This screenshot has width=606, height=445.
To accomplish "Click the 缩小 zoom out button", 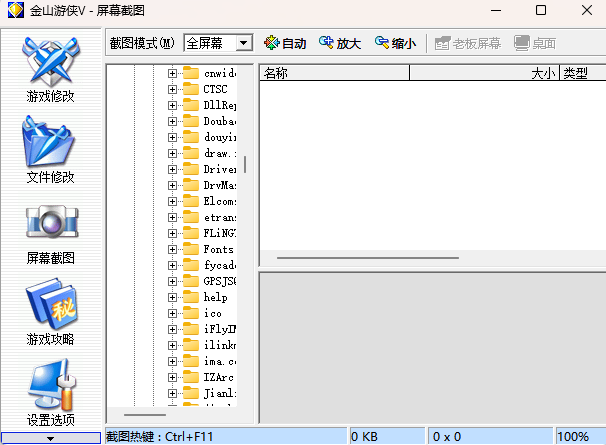I will click(395, 43).
